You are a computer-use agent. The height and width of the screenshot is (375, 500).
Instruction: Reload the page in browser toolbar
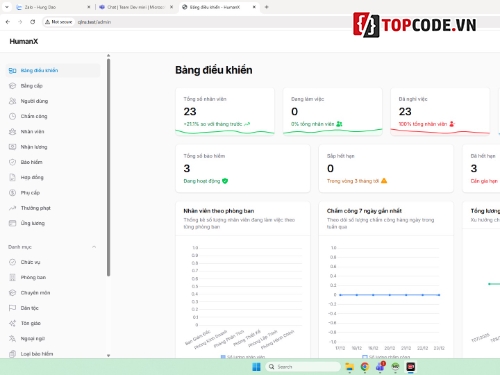click(32, 22)
